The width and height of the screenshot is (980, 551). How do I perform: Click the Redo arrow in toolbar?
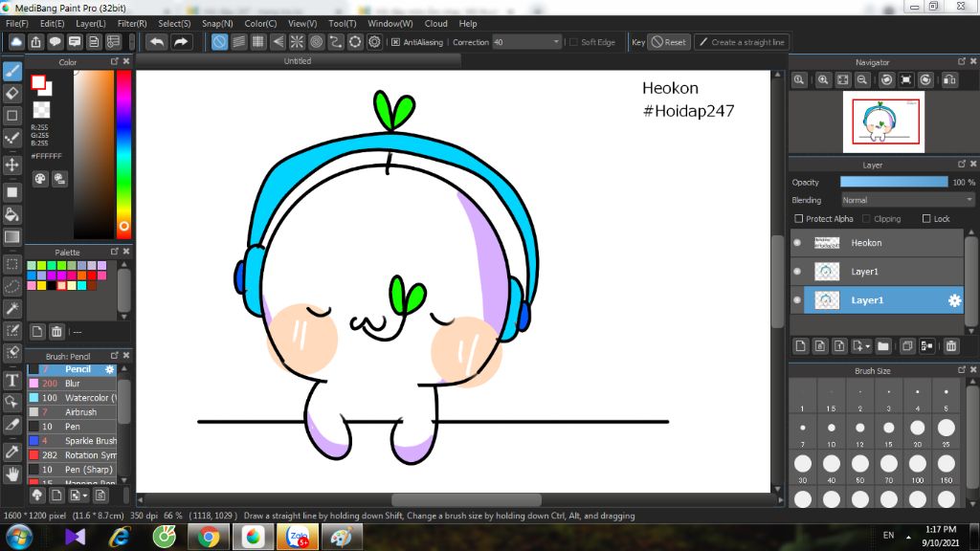[x=180, y=42]
